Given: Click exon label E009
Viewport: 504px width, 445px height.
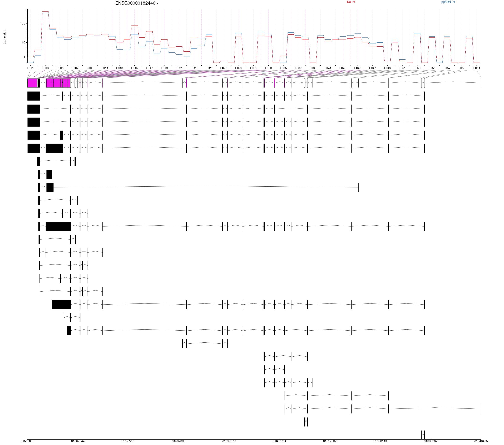Looking at the screenshot, I should point(90,68).
